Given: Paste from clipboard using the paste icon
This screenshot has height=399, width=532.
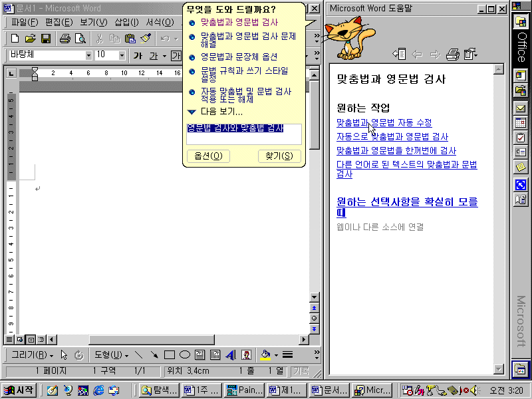Looking at the screenshot, I should click(x=130, y=39).
